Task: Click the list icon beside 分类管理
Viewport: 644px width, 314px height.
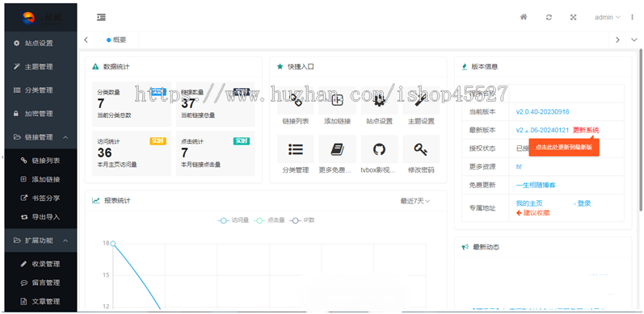Action: coord(16,90)
